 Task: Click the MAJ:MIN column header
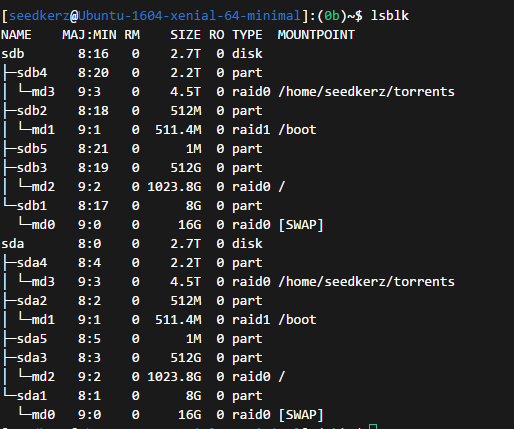click(89, 35)
